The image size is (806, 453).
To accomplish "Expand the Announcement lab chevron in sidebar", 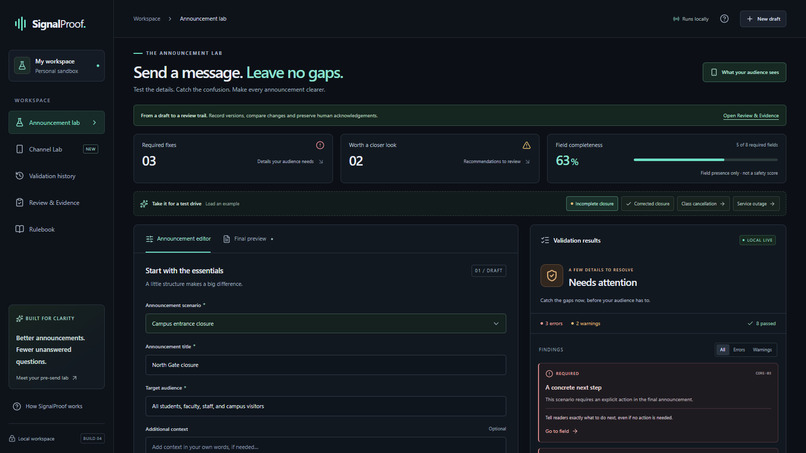I will (95, 122).
